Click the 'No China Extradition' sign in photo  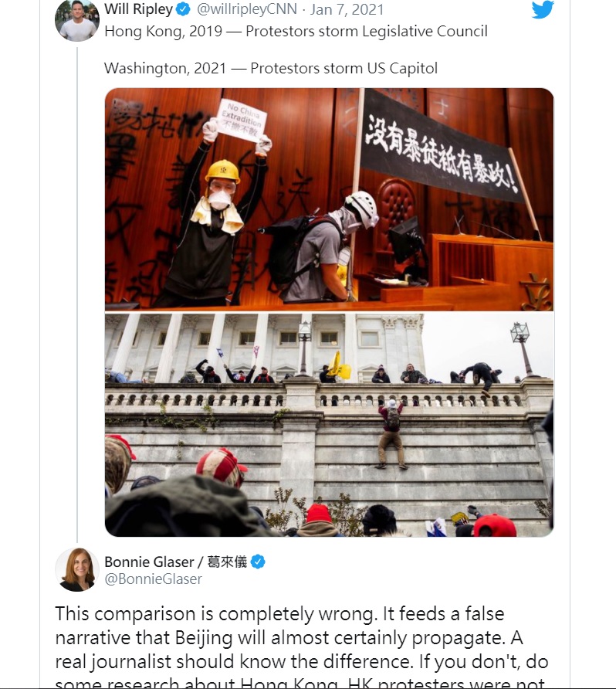point(241,120)
